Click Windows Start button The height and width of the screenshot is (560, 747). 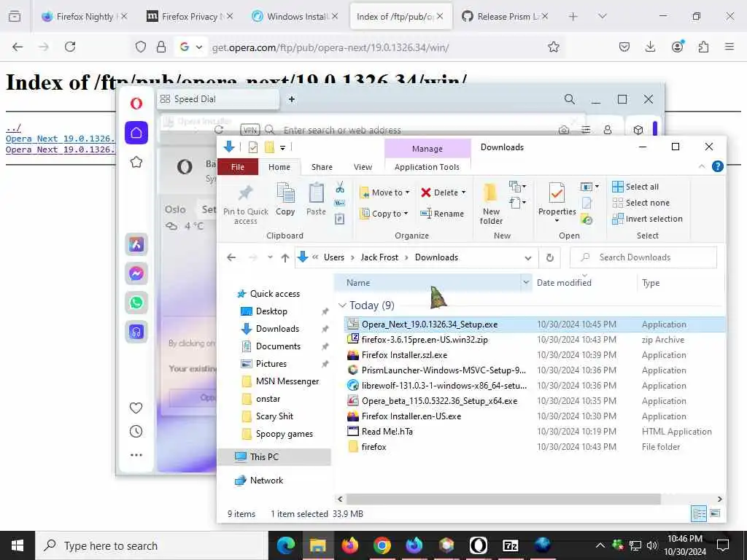pos(18,545)
